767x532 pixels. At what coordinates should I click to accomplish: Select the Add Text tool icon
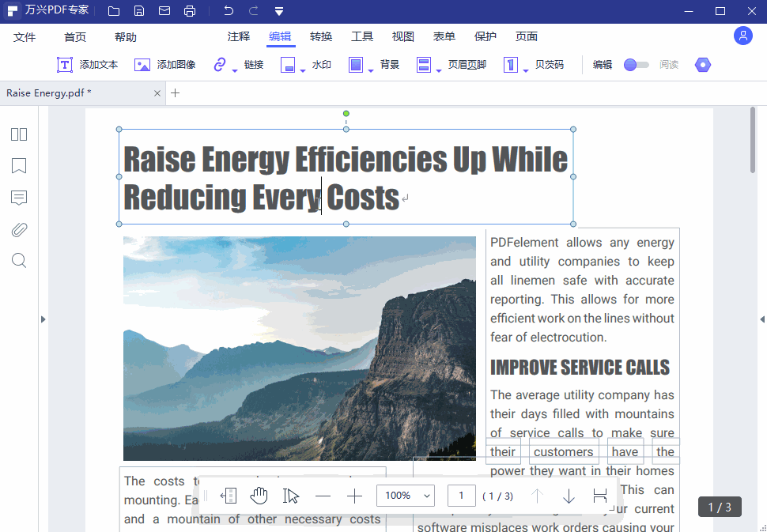pos(65,65)
